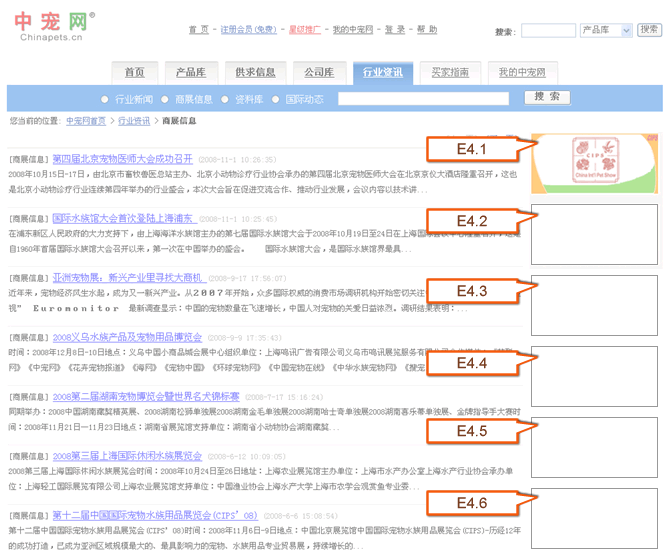Switch to the 产品库 tab
The image size is (668, 560).
click(x=190, y=72)
